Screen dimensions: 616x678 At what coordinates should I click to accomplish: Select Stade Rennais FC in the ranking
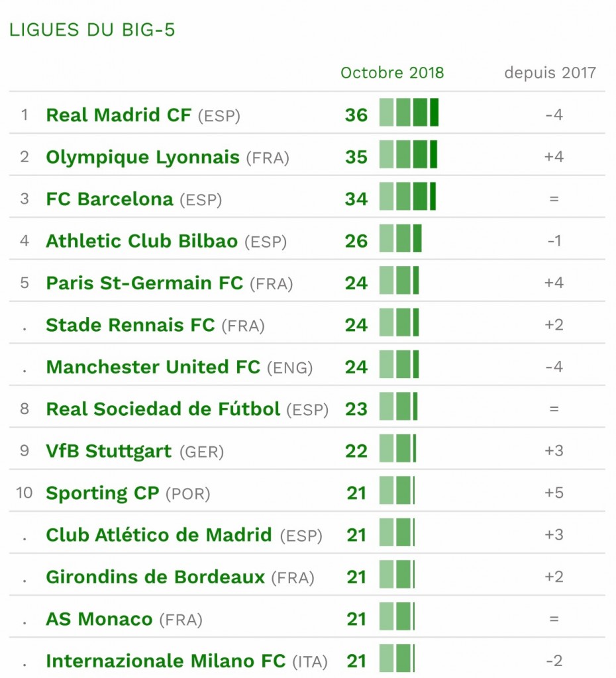pyautogui.click(x=130, y=324)
